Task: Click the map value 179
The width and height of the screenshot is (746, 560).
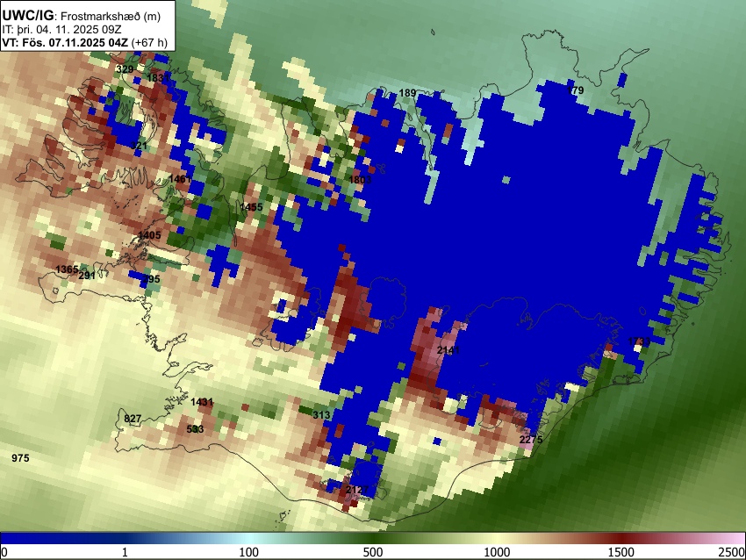Action: click(575, 90)
